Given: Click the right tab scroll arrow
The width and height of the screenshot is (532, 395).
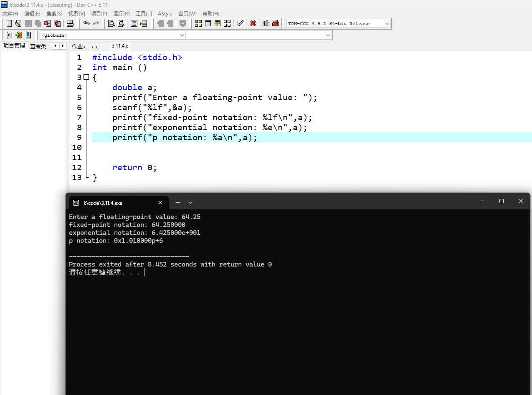Looking at the screenshot, I should (63, 46).
